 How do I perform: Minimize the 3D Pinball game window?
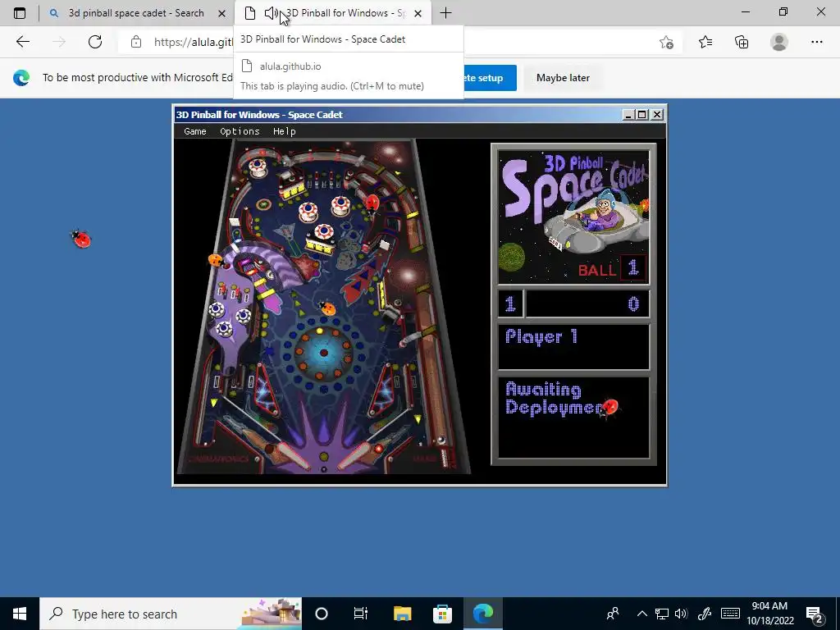628,115
